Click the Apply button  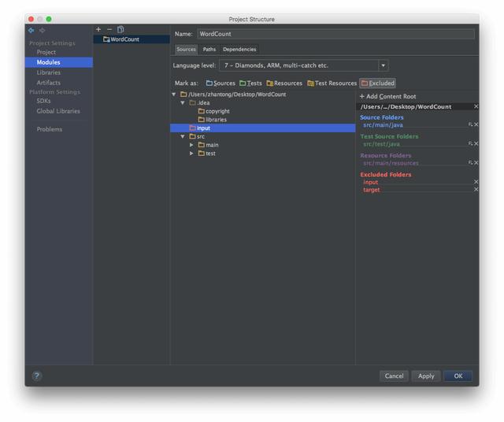426,376
